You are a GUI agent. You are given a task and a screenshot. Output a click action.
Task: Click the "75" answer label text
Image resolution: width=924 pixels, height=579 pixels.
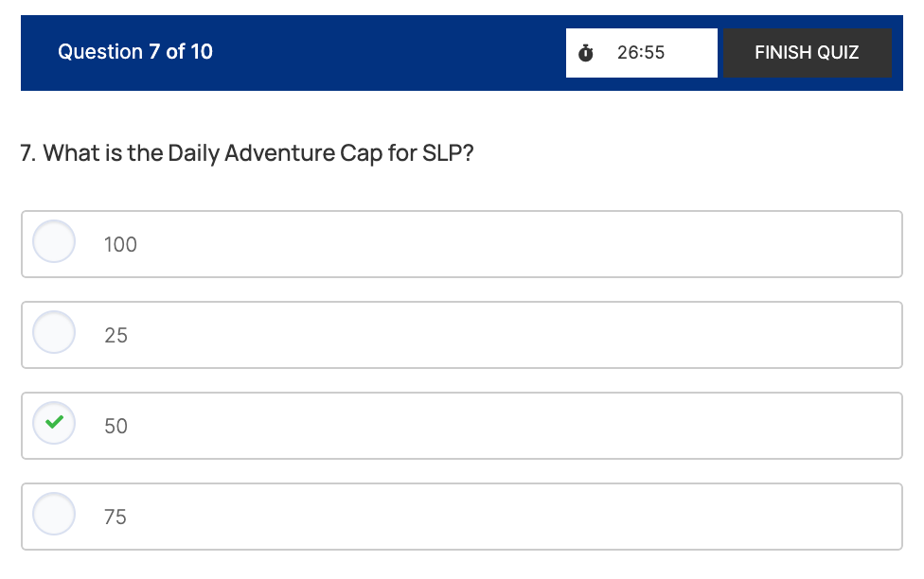click(x=115, y=518)
